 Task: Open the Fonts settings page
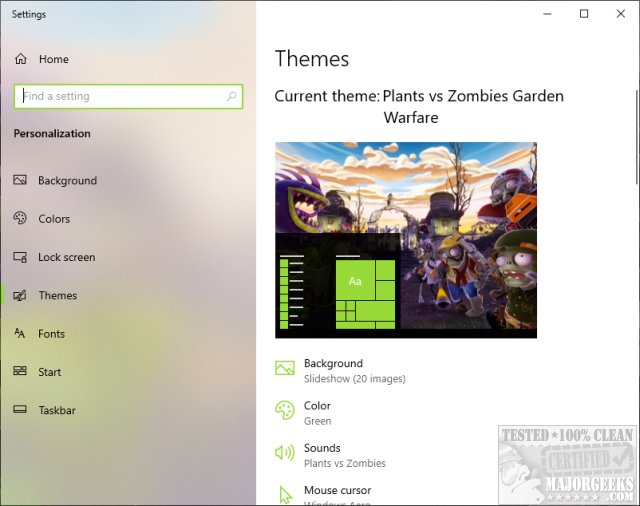click(51, 334)
